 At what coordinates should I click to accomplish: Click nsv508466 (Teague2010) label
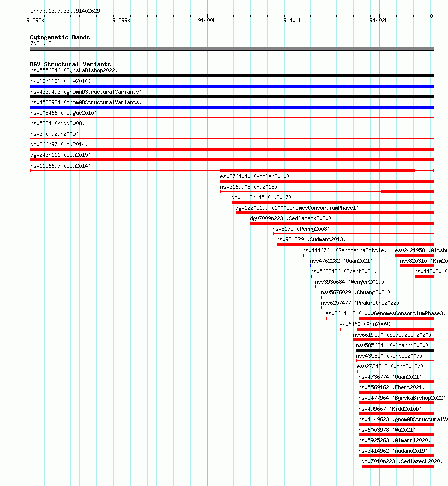[x=63, y=113]
